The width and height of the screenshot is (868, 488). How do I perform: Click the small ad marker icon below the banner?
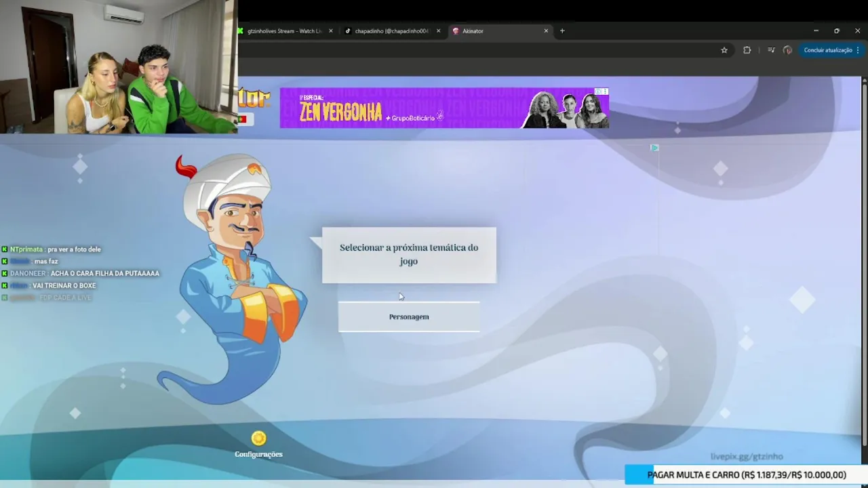tap(654, 147)
